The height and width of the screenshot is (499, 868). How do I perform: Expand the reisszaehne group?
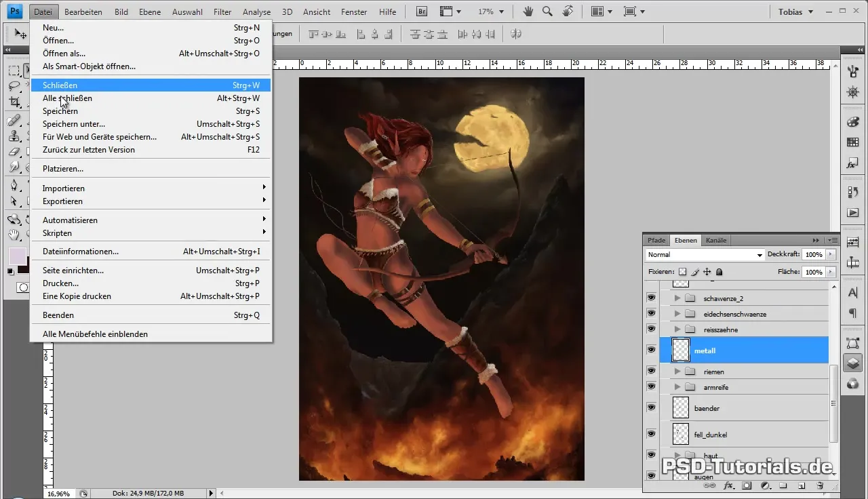(677, 329)
